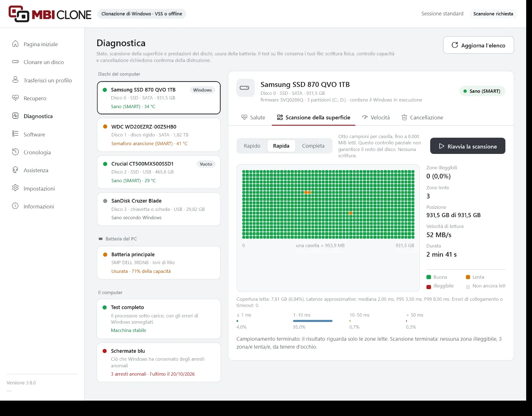Open the Cronologia menu item
This screenshot has height=416, width=532.
[42, 152]
